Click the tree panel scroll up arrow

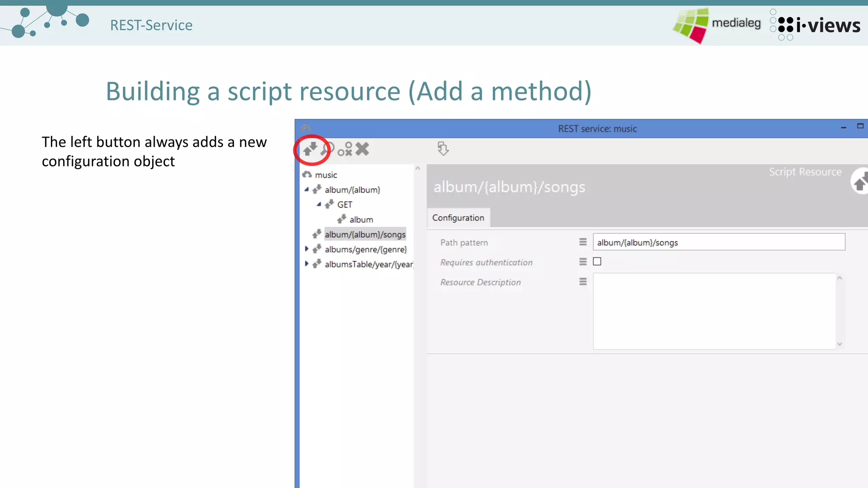tap(418, 169)
